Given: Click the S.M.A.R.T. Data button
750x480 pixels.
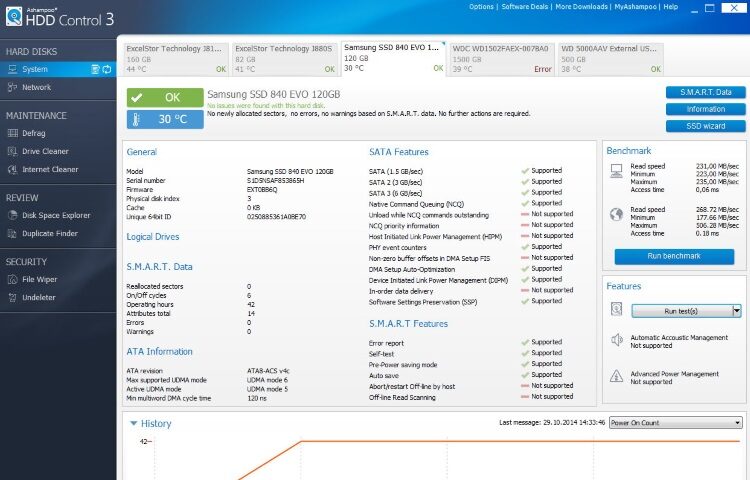Looking at the screenshot, I should coord(706,92).
